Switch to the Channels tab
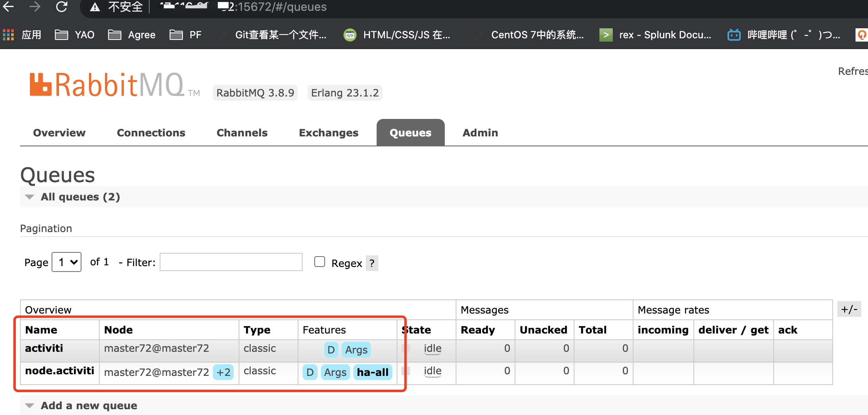 [242, 133]
